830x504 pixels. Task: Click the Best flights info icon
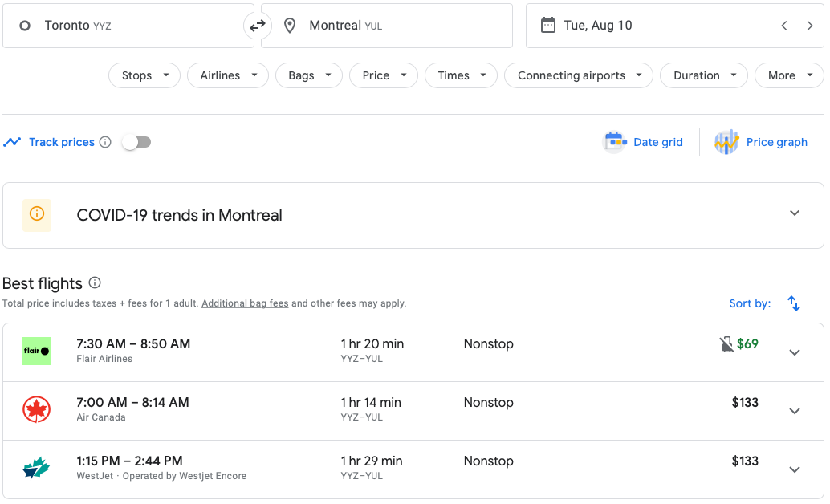tap(94, 284)
